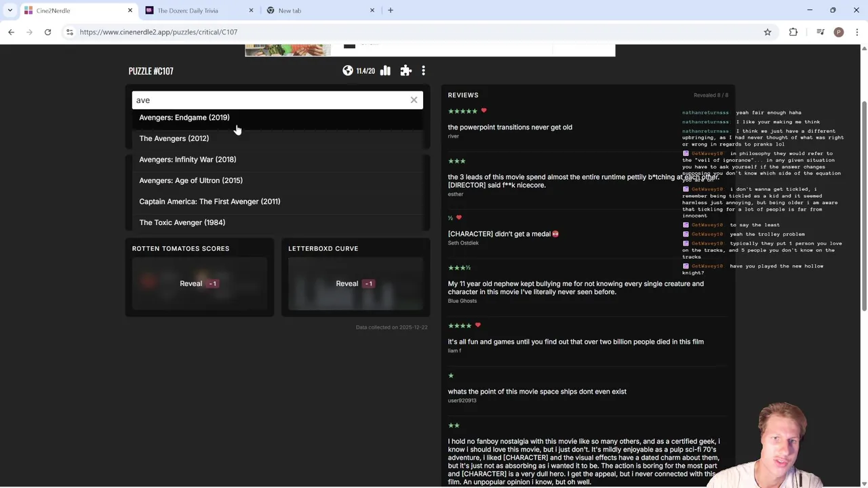Click the 'Data collected on 2025-12-22' note
This screenshot has height=488, width=868.
(392, 327)
